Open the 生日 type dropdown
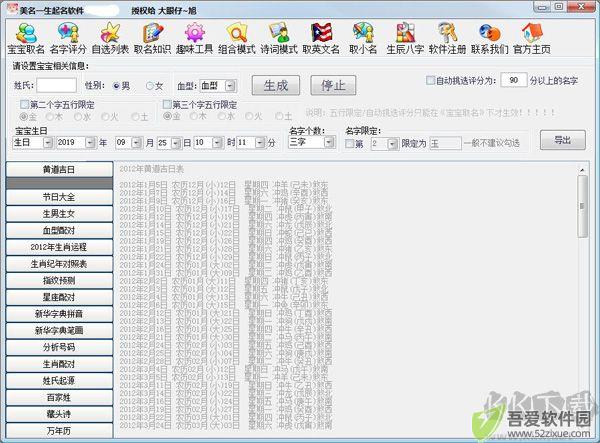600x443 pixels. [47, 143]
